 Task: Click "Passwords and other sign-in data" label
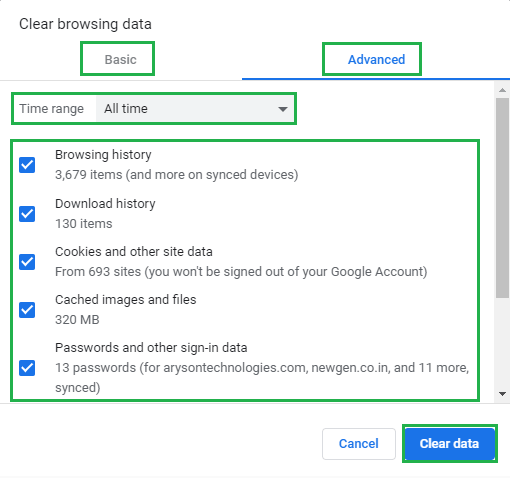151,348
